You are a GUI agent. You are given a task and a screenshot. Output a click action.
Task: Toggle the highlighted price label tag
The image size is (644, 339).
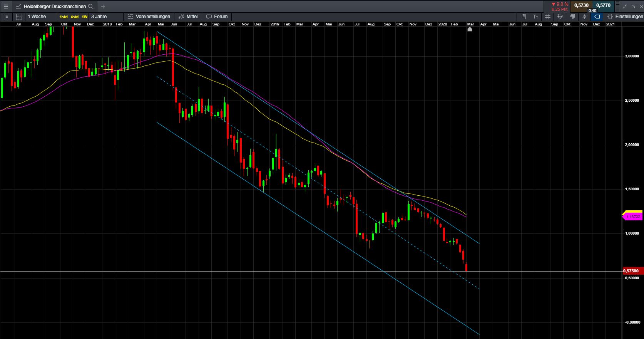point(597,17)
